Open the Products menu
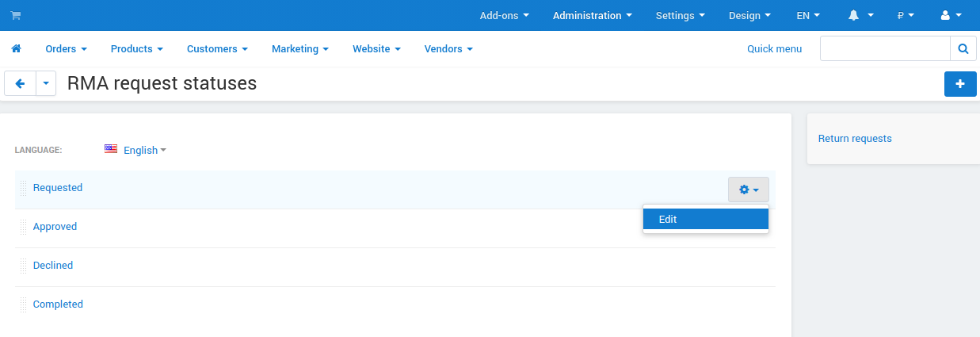 click(x=137, y=49)
